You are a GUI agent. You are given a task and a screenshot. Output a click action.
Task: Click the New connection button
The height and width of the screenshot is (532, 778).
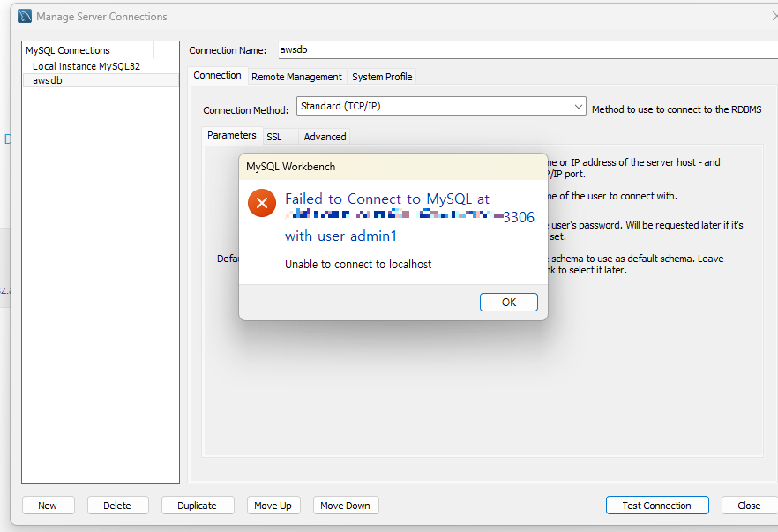pos(49,506)
